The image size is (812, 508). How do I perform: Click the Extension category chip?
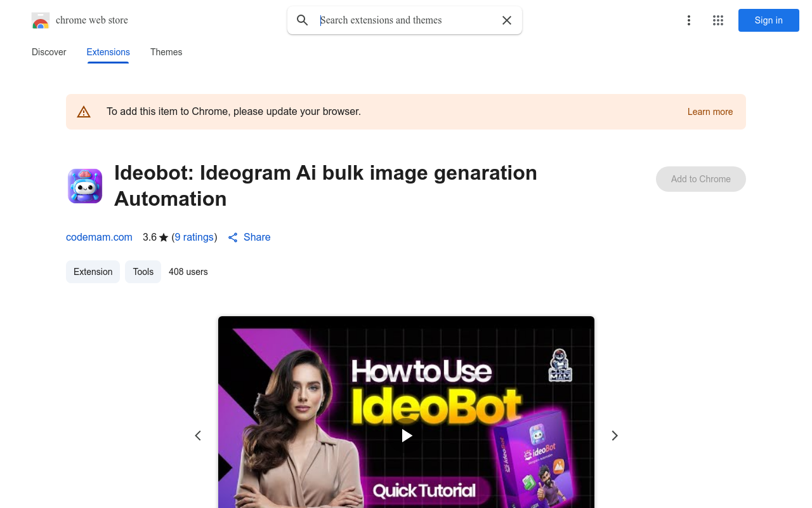[93, 272]
